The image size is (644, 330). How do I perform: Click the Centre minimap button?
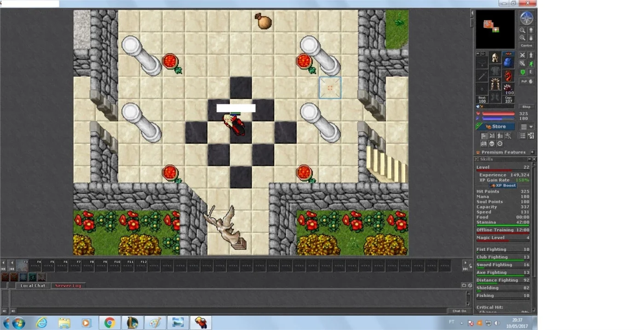click(x=527, y=46)
